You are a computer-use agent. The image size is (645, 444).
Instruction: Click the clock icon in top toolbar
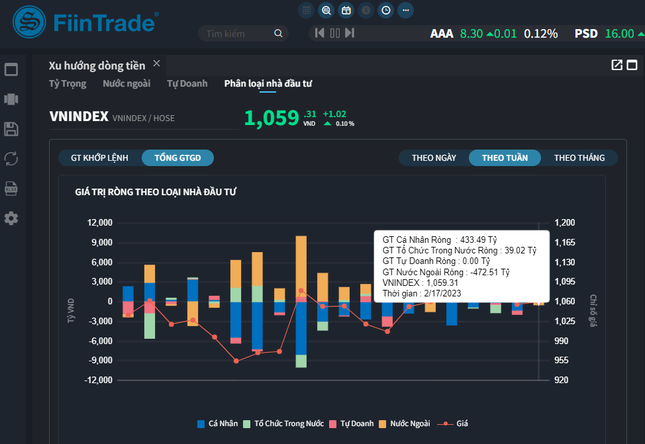tap(386, 10)
